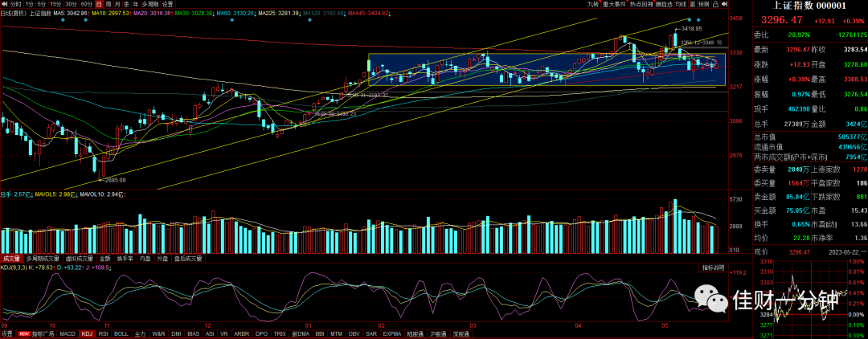Click the X10 volume scale icon
This screenshot has height=339, width=868.
click(x=734, y=250)
